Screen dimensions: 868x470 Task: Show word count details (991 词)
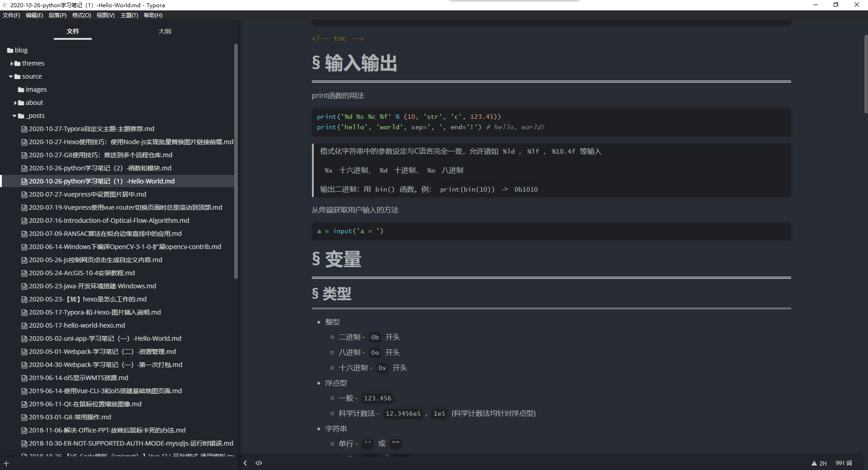click(843, 463)
